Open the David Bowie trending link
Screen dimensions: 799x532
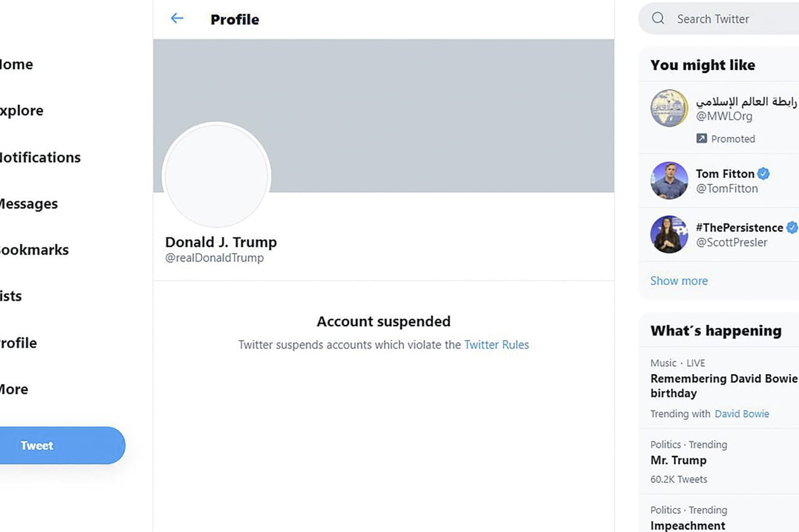742,414
